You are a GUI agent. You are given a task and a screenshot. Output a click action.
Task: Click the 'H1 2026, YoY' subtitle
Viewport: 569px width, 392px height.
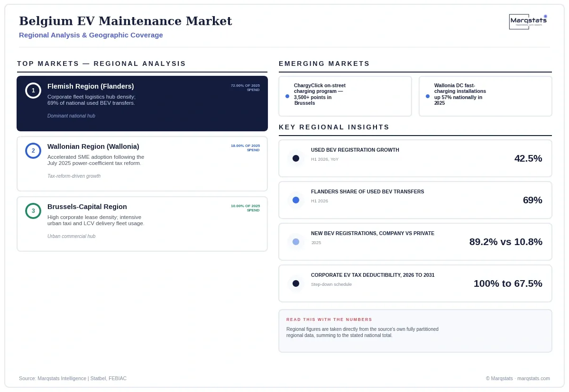coord(325,159)
